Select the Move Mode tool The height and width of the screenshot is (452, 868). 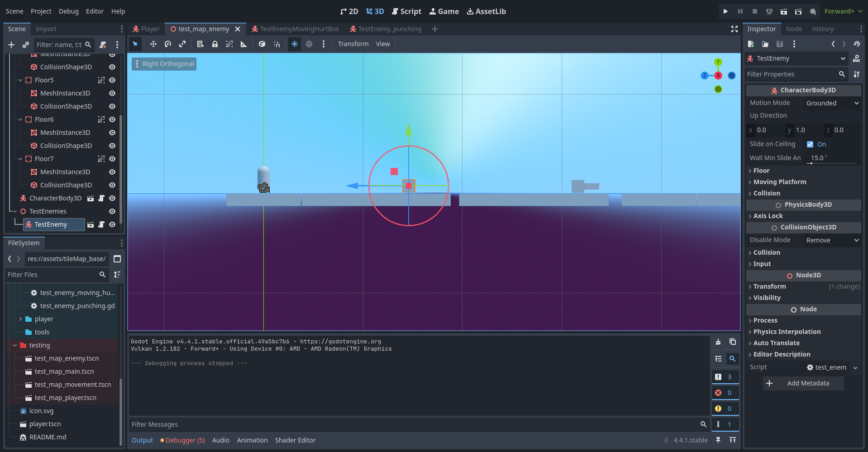[x=153, y=44]
